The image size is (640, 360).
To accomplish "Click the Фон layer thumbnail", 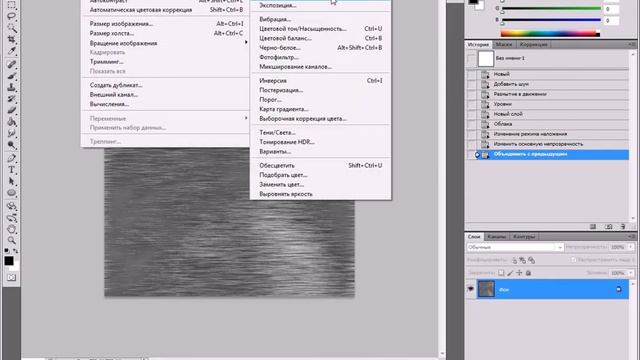I will [486, 289].
